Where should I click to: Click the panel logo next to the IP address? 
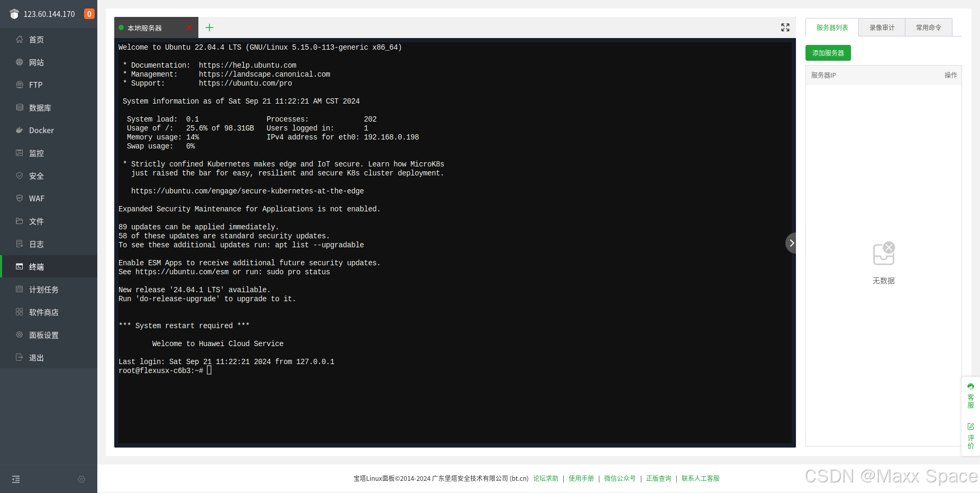(14, 14)
